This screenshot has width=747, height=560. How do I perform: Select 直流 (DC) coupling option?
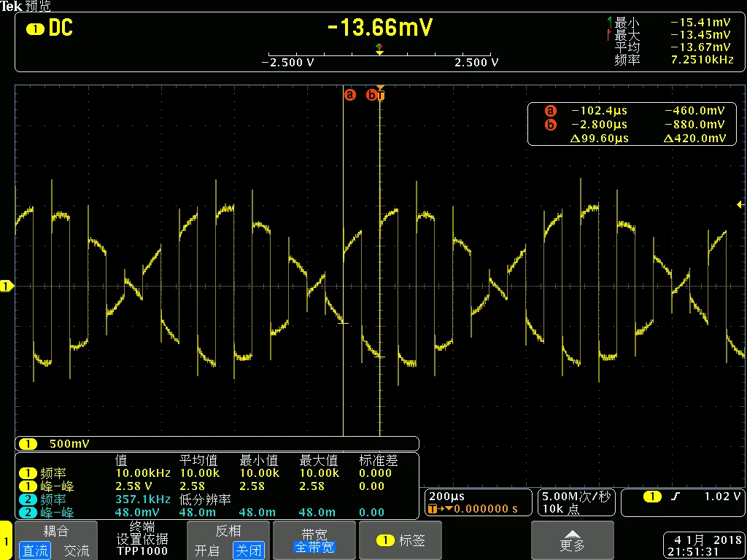click(34, 551)
